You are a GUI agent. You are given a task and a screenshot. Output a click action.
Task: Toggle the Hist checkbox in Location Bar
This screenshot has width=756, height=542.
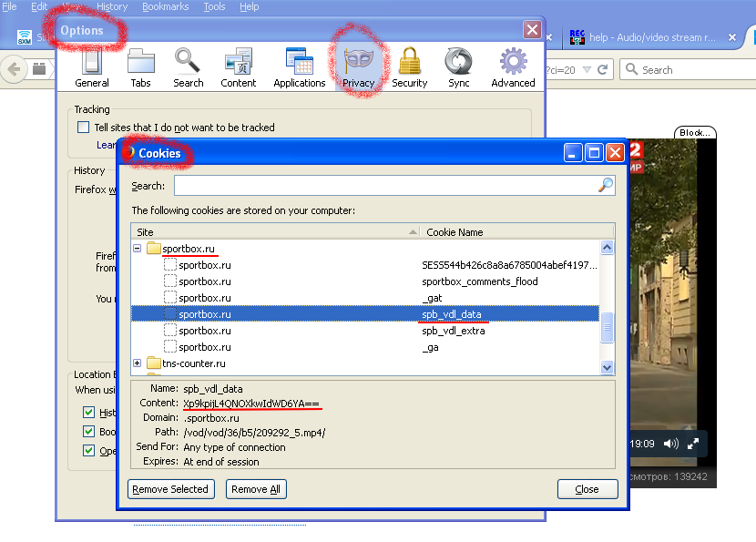88,413
